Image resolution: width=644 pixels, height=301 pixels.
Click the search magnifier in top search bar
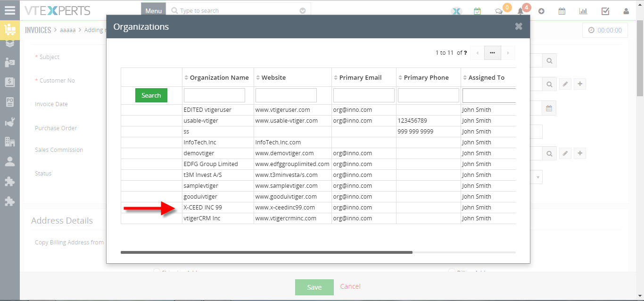pos(174,10)
